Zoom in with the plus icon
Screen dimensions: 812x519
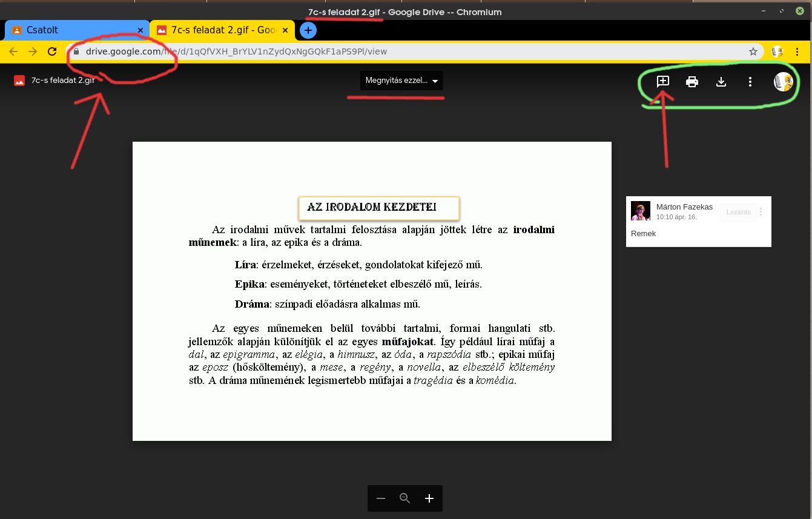coord(429,498)
